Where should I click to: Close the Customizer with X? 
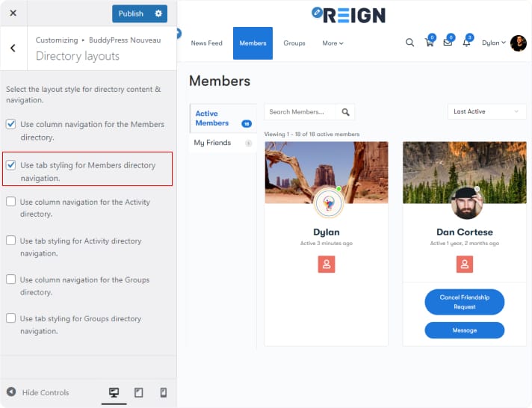pos(13,13)
